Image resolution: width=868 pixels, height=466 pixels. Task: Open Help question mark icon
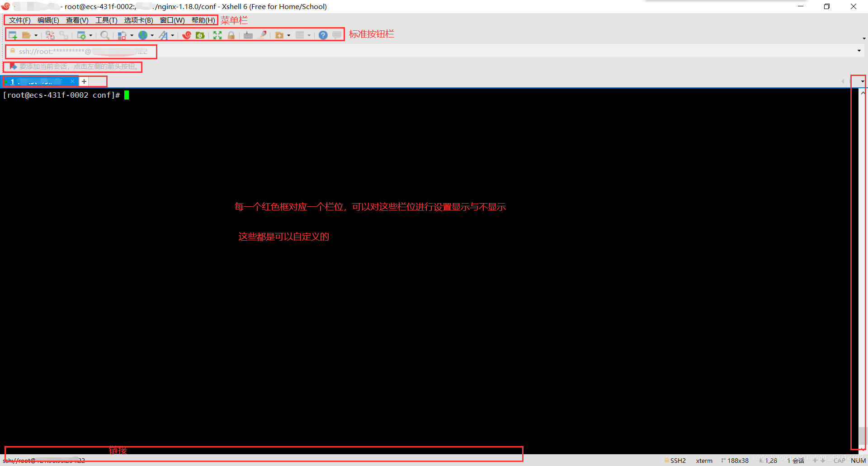tap(323, 35)
